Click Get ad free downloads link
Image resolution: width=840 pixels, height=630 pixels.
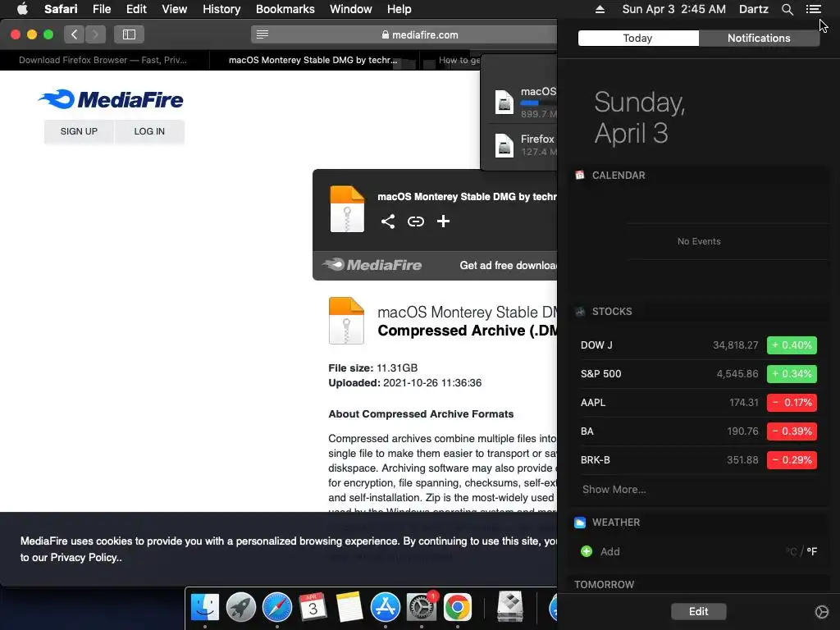pyautogui.click(x=508, y=265)
